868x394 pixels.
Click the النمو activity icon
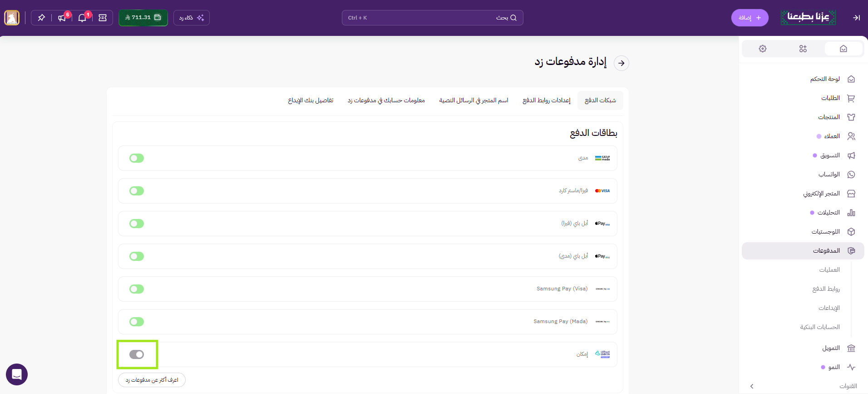[851, 367]
